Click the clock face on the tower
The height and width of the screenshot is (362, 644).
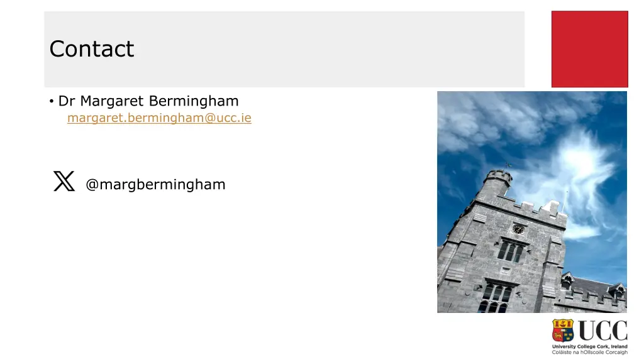pyautogui.click(x=518, y=229)
